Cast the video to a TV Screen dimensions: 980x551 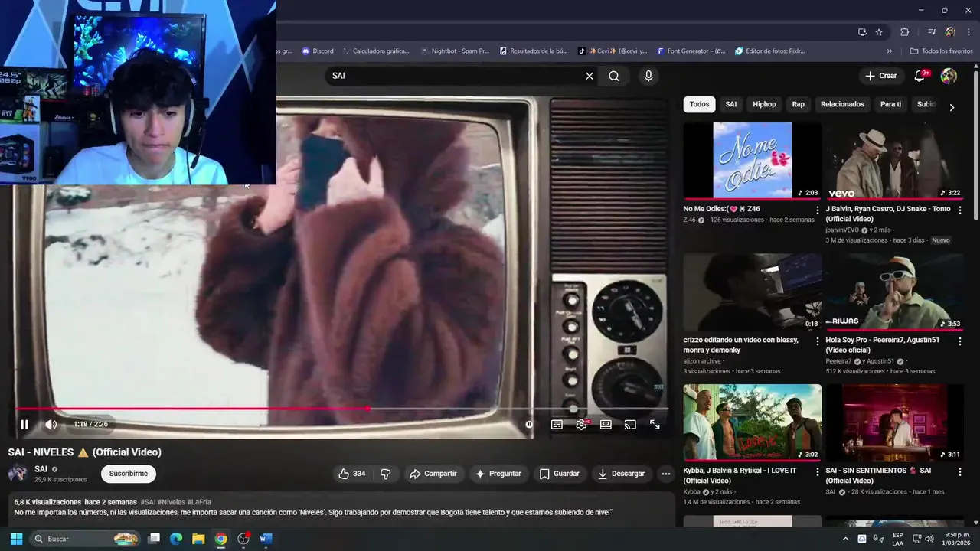(x=630, y=424)
